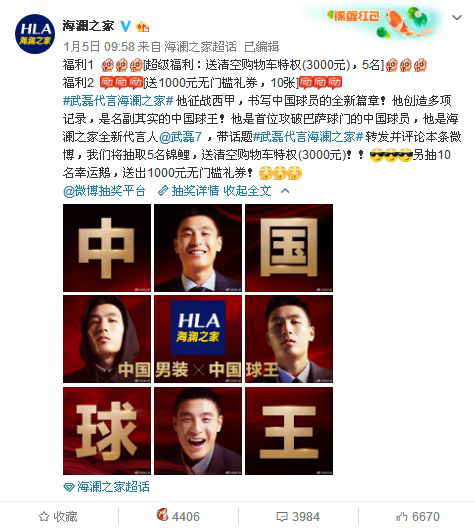475x531 pixels.
Task: Open comments with 3984 count
Action: 298,517
